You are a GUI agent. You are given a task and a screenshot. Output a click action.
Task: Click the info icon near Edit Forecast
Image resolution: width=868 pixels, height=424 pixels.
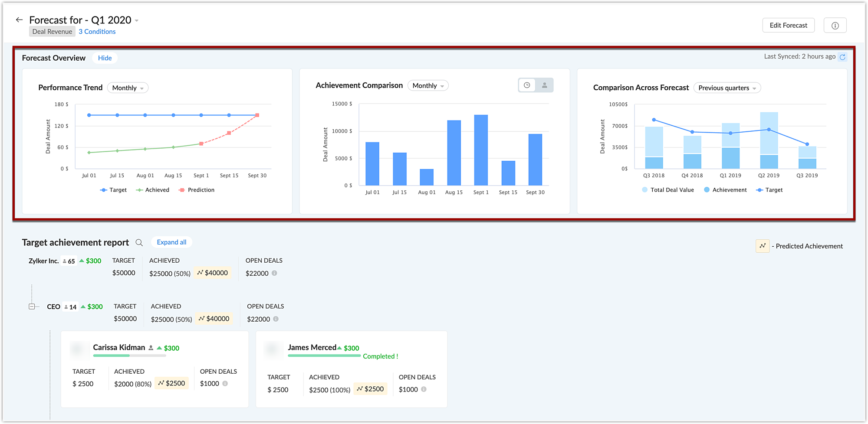coord(835,25)
